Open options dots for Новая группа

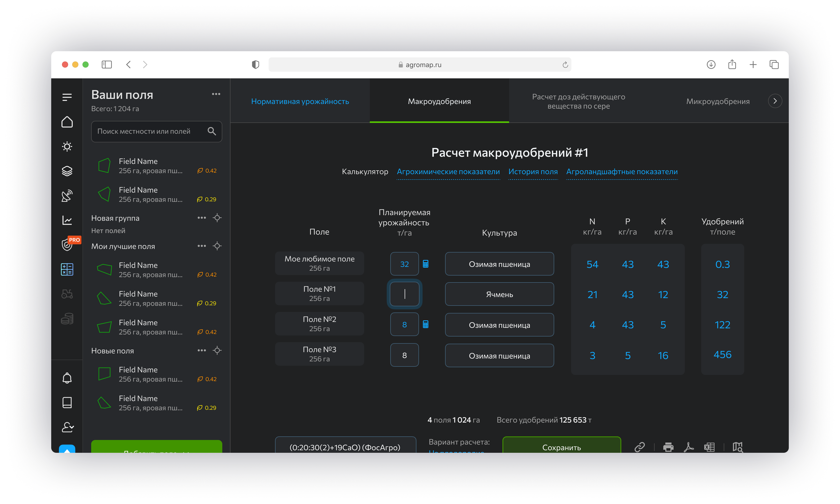(202, 218)
